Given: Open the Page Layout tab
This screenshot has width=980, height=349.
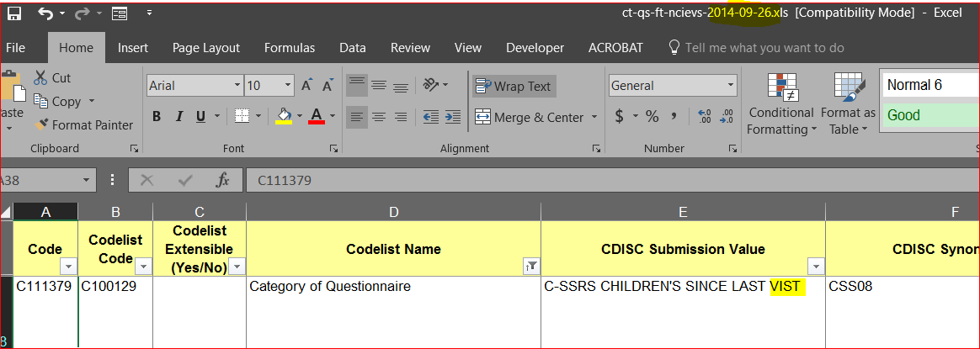Looking at the screenshot, I should (206, 47).
